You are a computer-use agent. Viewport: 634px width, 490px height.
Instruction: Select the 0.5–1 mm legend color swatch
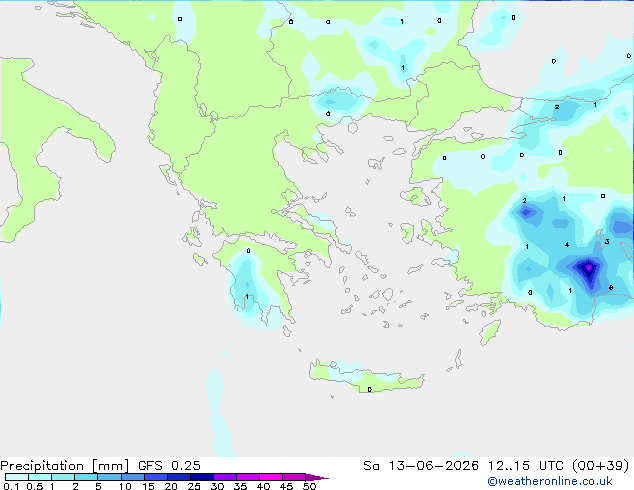point(40,477)
